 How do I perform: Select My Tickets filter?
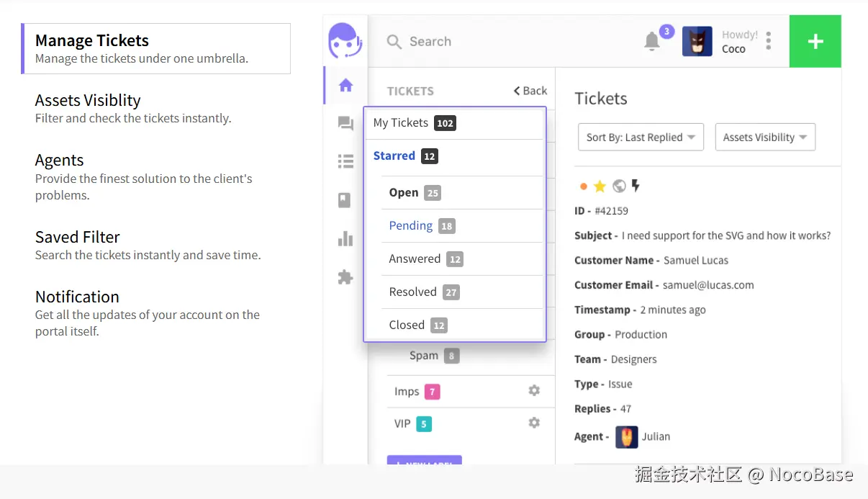tap(454, 123)
